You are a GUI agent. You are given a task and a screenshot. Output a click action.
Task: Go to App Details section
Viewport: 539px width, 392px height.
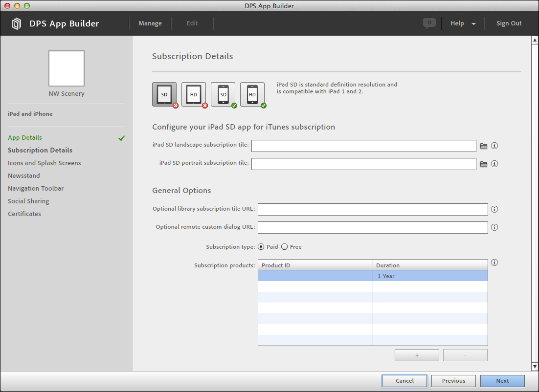[x=25, y=138]
